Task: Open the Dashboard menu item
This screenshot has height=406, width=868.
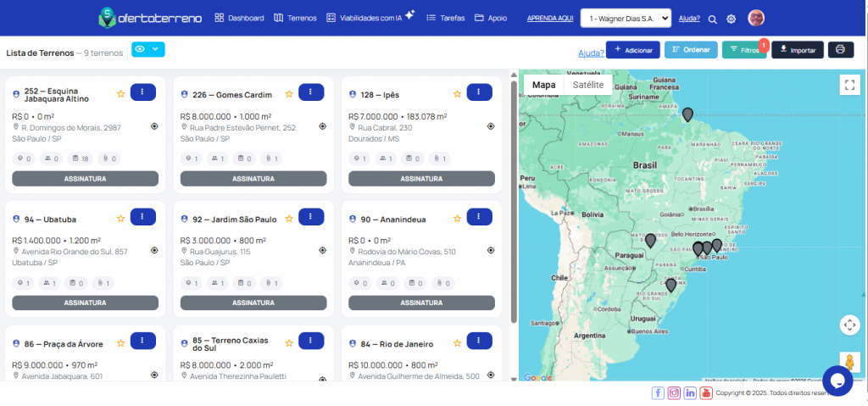Action: pyautogui.click(x=239, y=18)
